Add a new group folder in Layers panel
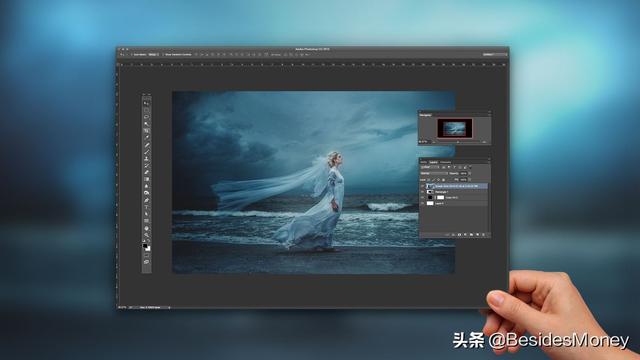 (x=471, y=235)
